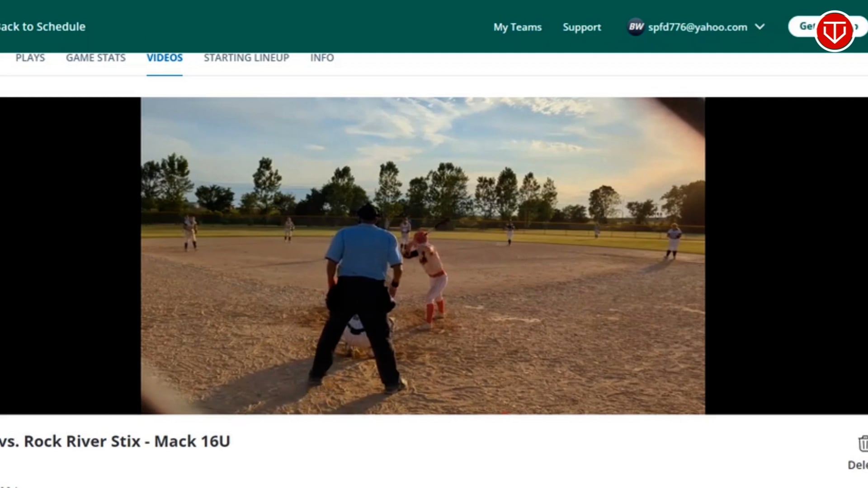
Task: Open the Support link
Action: coord(582,27)
